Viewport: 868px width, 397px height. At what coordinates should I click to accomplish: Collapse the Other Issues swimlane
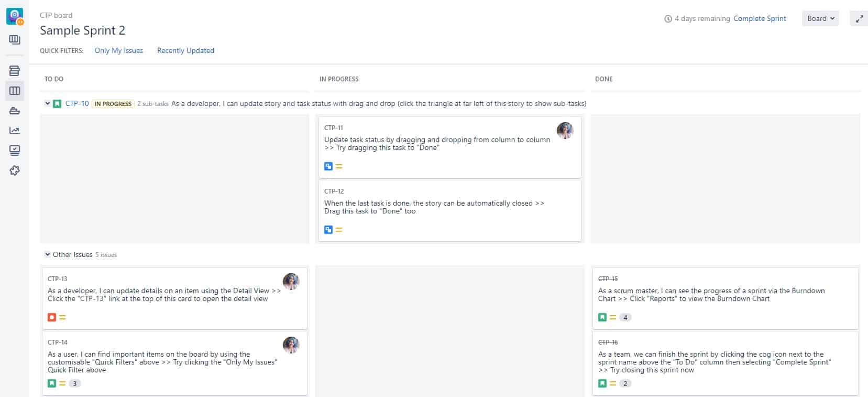(x=48, y=254)
